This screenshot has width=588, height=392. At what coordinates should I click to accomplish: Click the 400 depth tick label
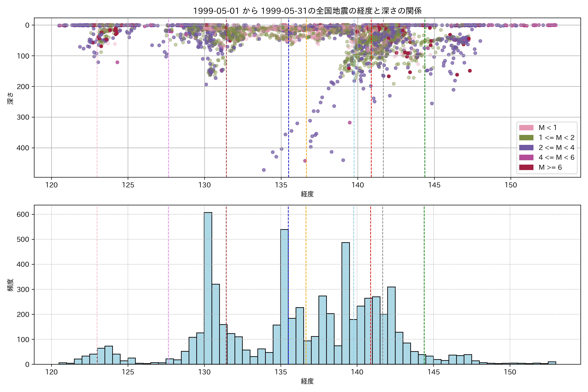[x=23, y=148]
